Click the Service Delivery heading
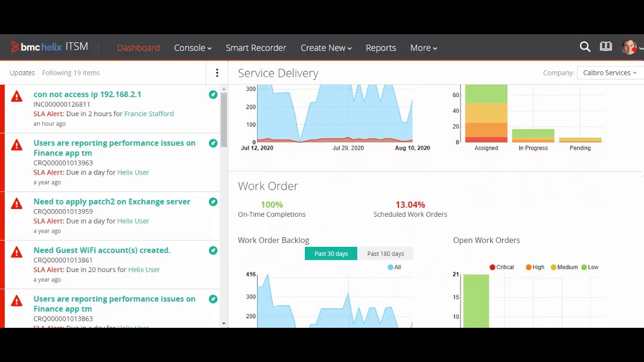644x362 pixels. [278, 73]
